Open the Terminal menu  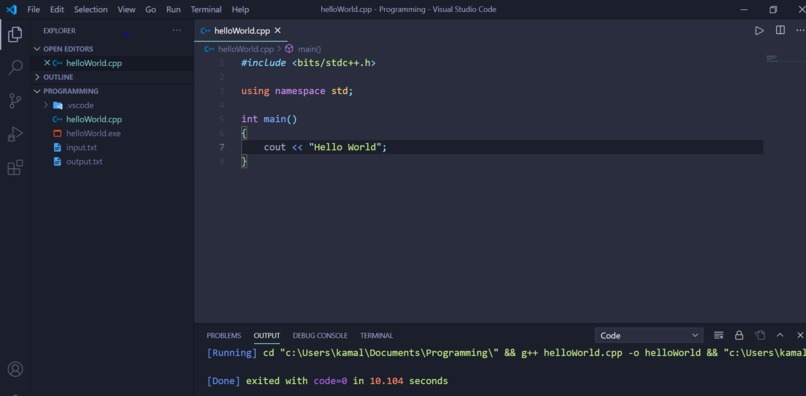coord(206,9)
